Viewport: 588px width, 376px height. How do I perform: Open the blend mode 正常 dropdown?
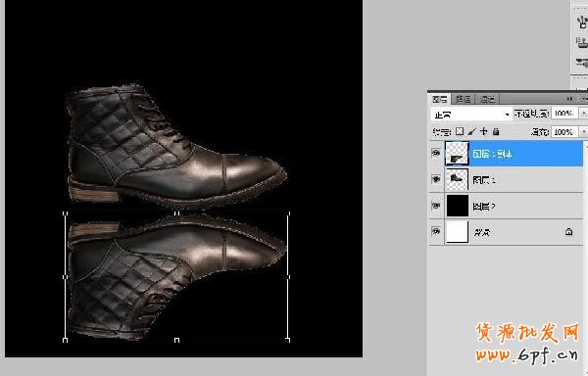(x=471, y=115)
